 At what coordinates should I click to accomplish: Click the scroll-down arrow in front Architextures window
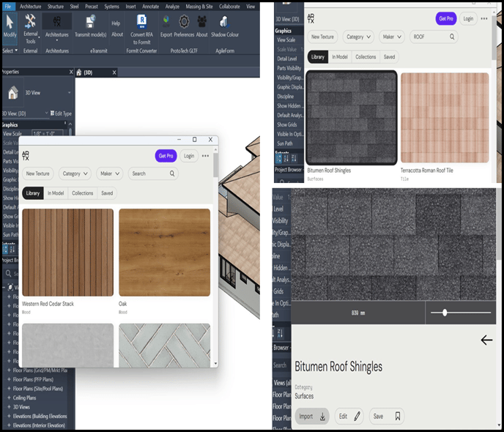click(215, 364)
